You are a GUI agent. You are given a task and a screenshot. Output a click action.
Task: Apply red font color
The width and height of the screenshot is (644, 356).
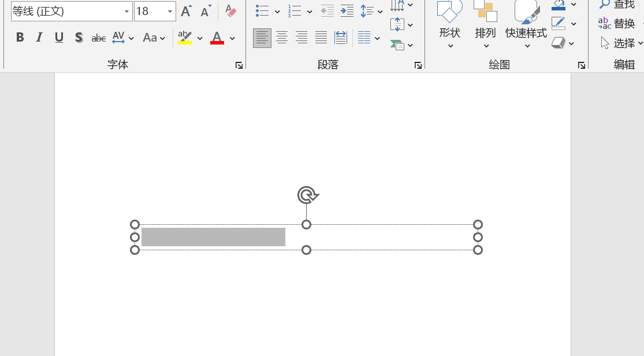coord(217,38)
